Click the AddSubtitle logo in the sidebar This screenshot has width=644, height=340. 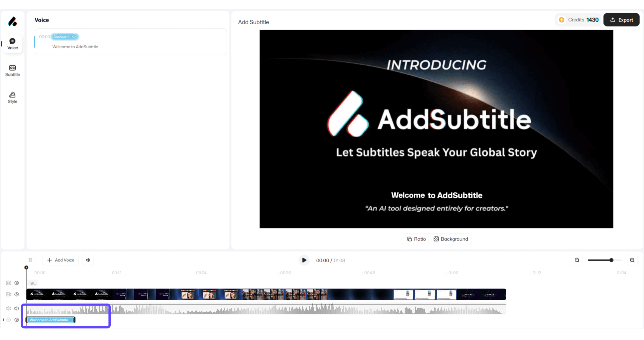(13, 22)
